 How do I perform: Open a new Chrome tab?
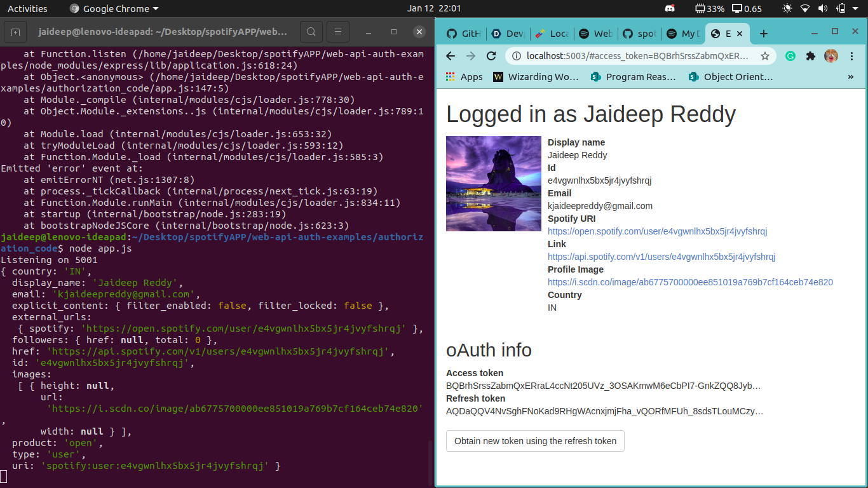pyautogui.click(x=764, y=34)
